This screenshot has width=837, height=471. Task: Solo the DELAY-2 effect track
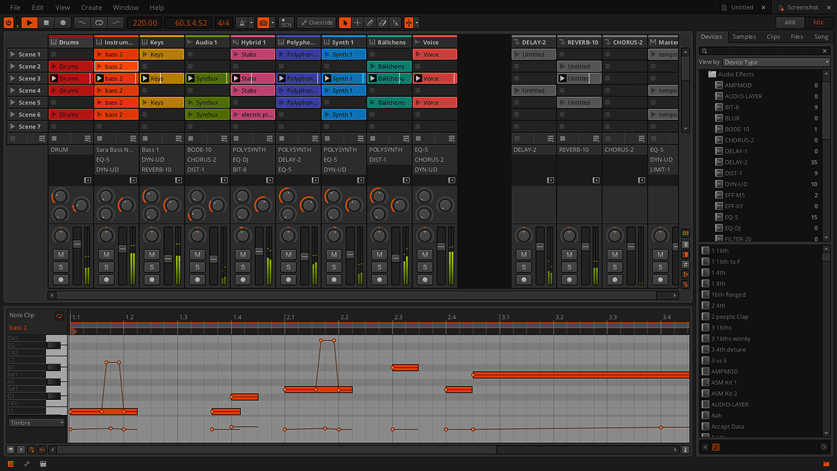pyautogui.click(x=524, y=267)
